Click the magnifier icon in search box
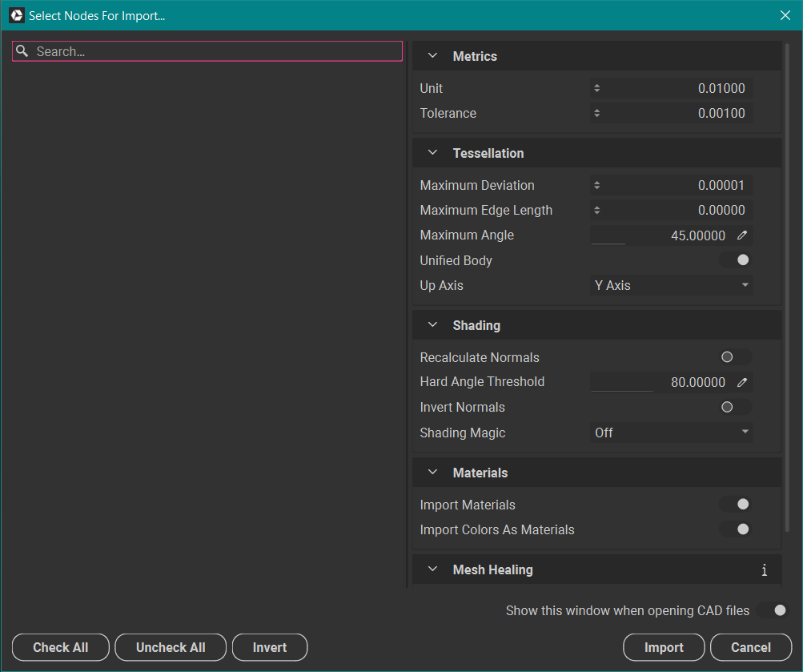The width and height of the screenshot is (803, 672). pyautogui.click(x=22, y=51)
